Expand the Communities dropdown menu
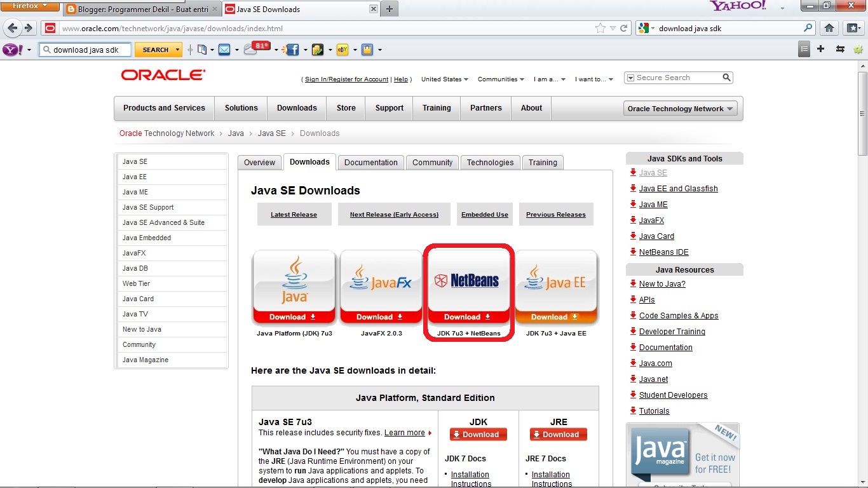This screenshot has width=868, height=488. [x=501, y=79]
